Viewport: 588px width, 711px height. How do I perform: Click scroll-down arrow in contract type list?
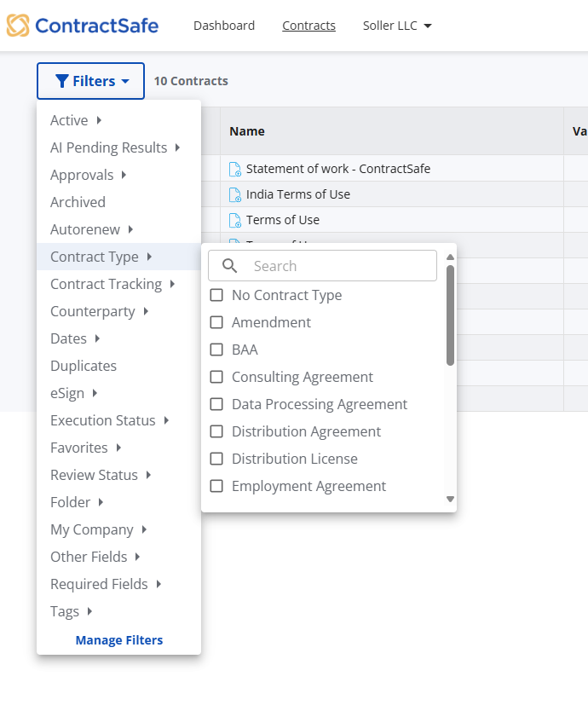click(x=450, y=500)
